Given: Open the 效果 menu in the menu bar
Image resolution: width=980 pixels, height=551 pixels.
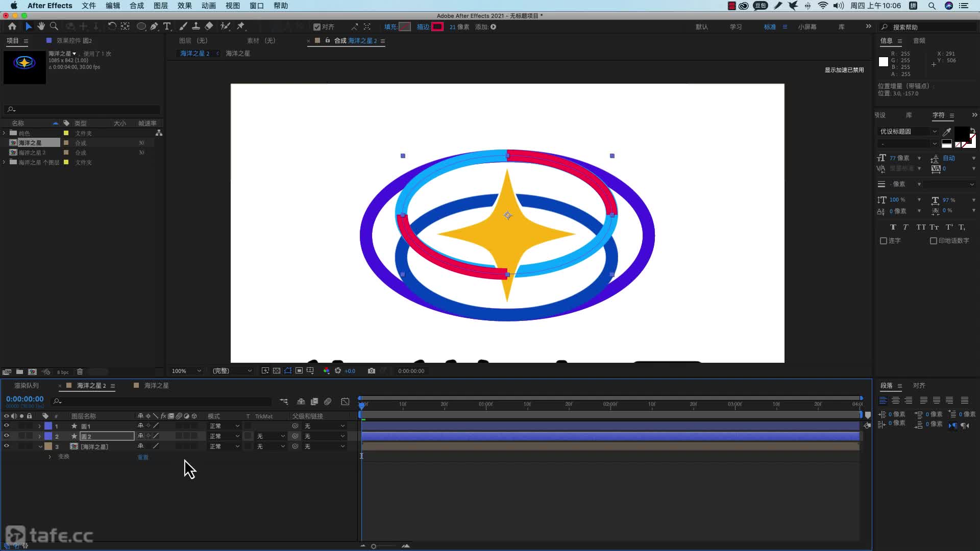Looking at the screenshot, I should [x=184, y=6].
